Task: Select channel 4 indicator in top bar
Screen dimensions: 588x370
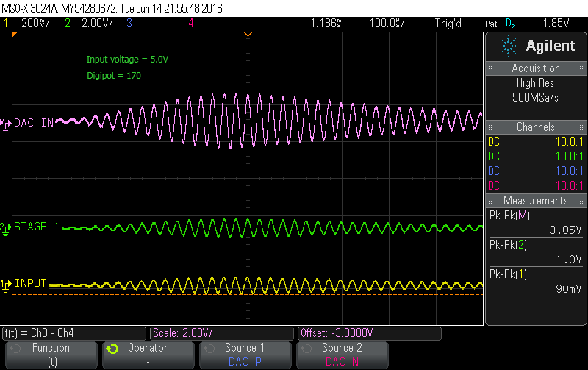Action: (x=191, y=24)
